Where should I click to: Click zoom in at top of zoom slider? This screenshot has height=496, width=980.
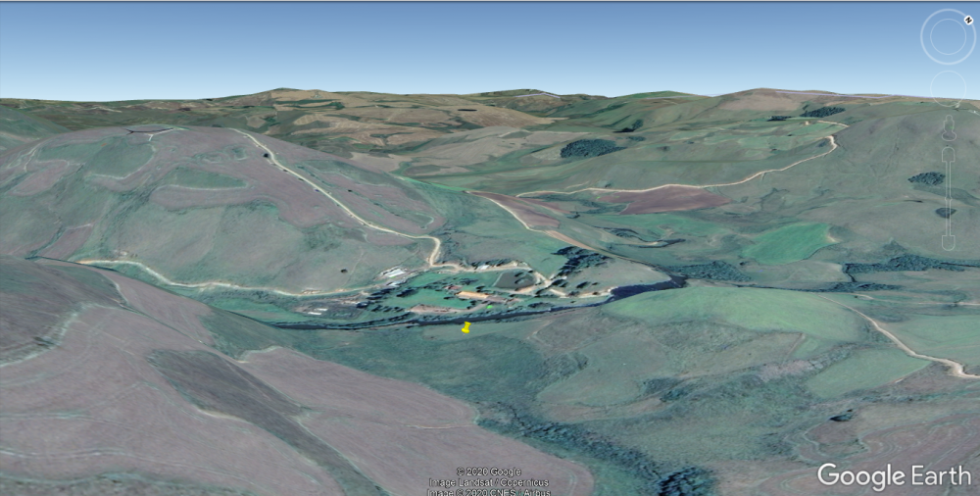click(948, 154)
